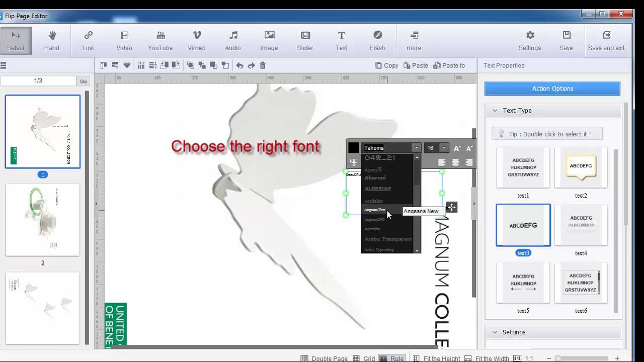Decrease font size with smaller A icon
This screenshot has height=362, width=644.
pos(469,148)
